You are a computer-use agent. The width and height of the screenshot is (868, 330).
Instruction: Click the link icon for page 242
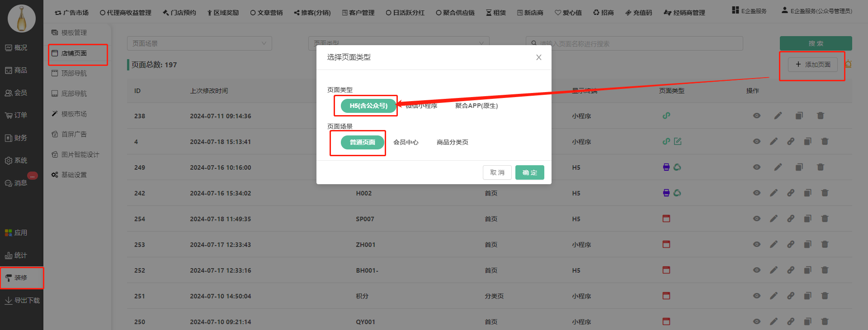[x=790, y=193]
